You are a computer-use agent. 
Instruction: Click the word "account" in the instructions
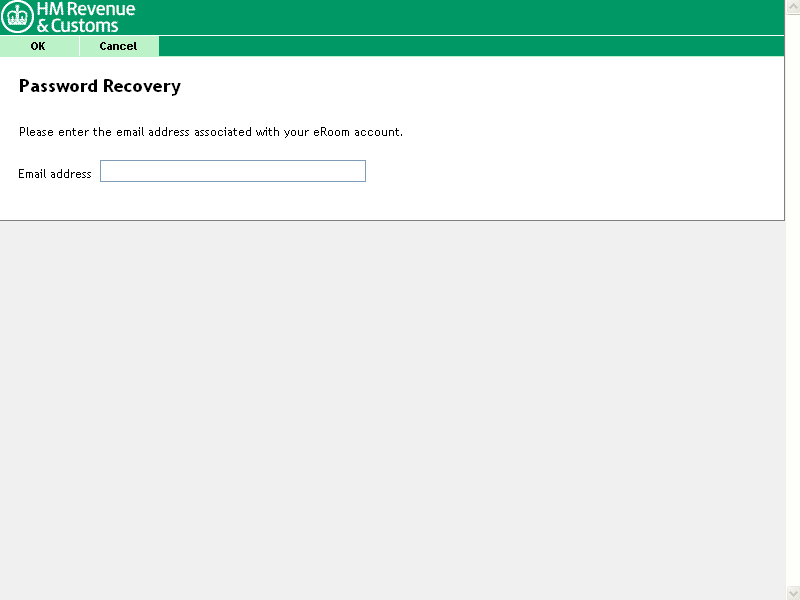(377, 132)
